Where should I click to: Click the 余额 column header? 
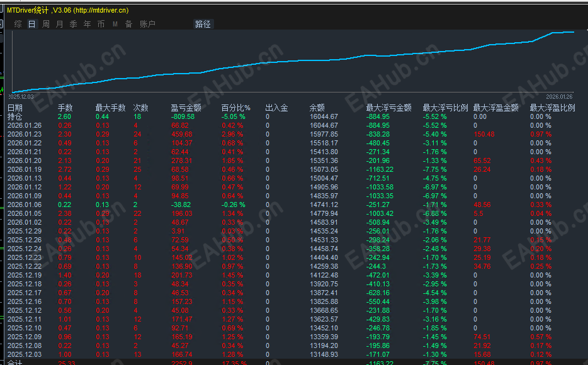point(317,108)
